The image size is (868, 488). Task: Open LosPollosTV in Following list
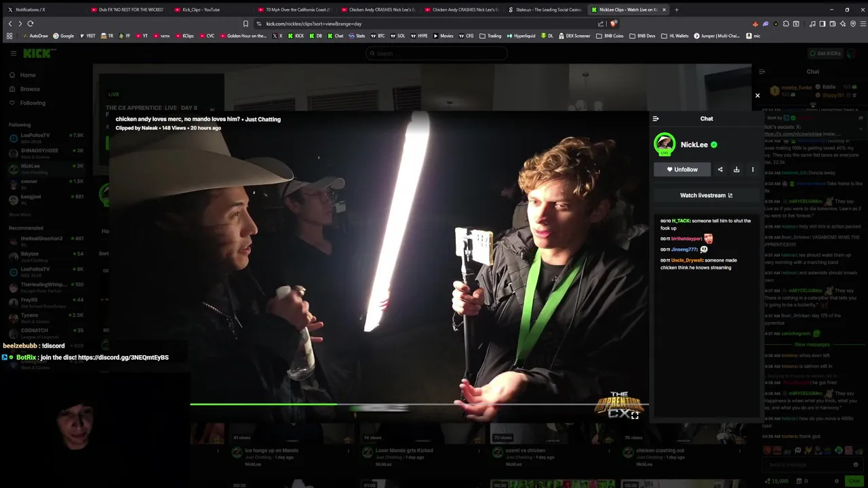(46, 138)
